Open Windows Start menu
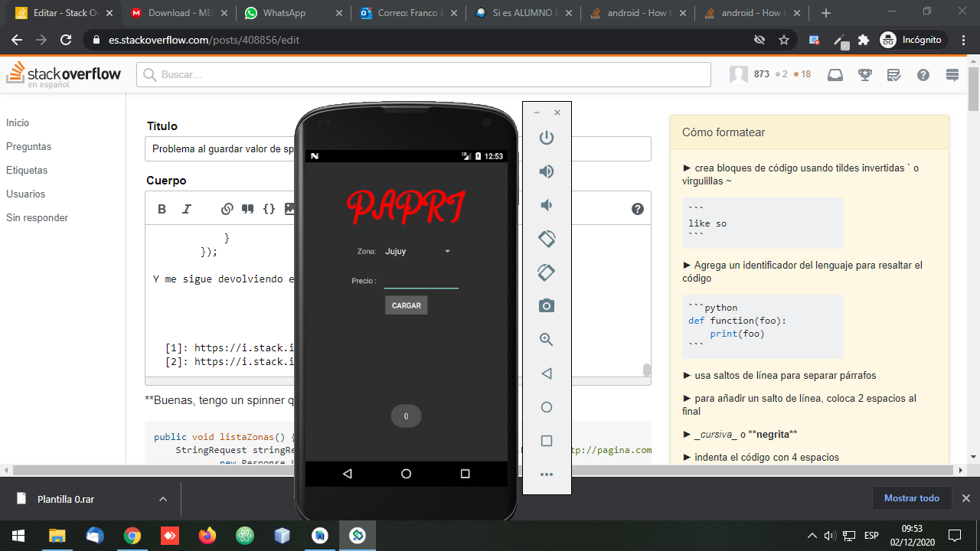 [x=18, y=535]
